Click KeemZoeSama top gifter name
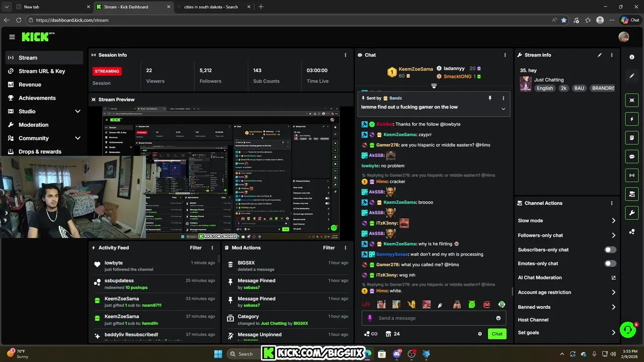The height and width of the screenshot is (362, 644). click(x=416, y=69)
